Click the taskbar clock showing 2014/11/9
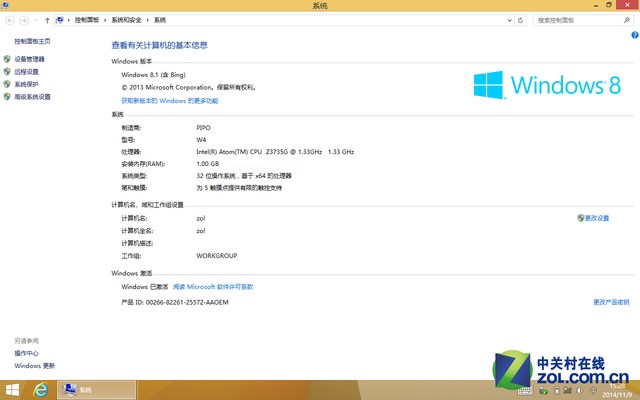Image resolution: width=640 pixels, height=400 pixels. click(x=617, y=391)
